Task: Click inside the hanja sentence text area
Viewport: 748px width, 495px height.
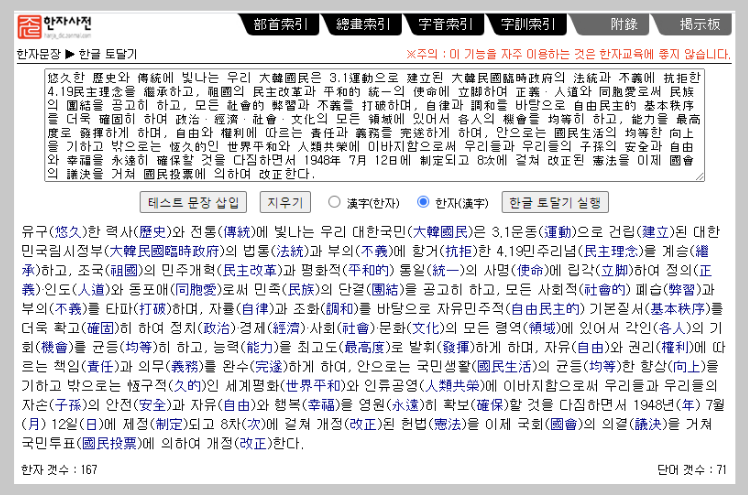Action: coord(374,125)
